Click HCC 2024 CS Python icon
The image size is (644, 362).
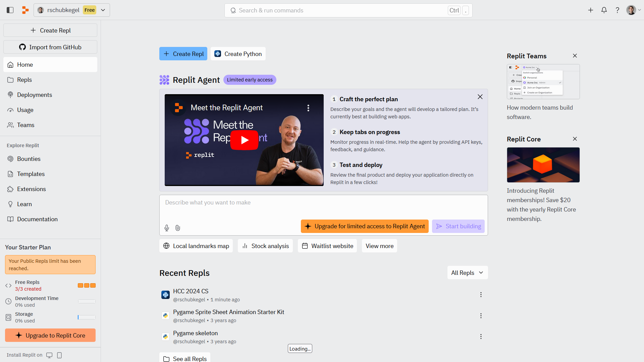click(x=165, y=295)
